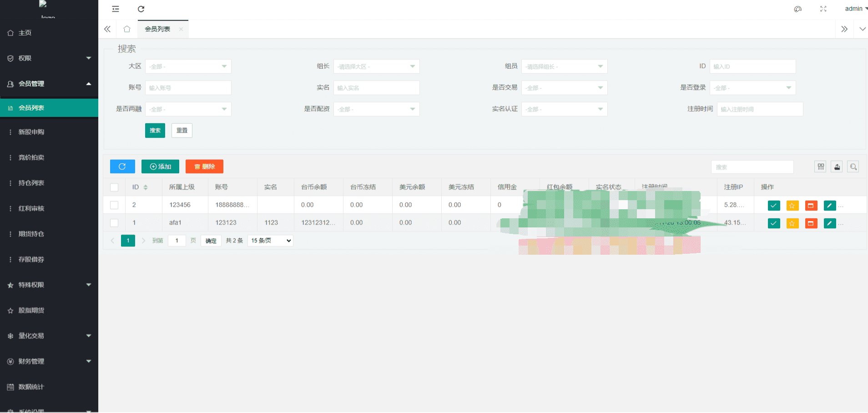Image resolution: width=868 pixels, height=413 pixels.
Task: Collapse the 会员管理 sidebar menu
Action: [x=49, y=84]
